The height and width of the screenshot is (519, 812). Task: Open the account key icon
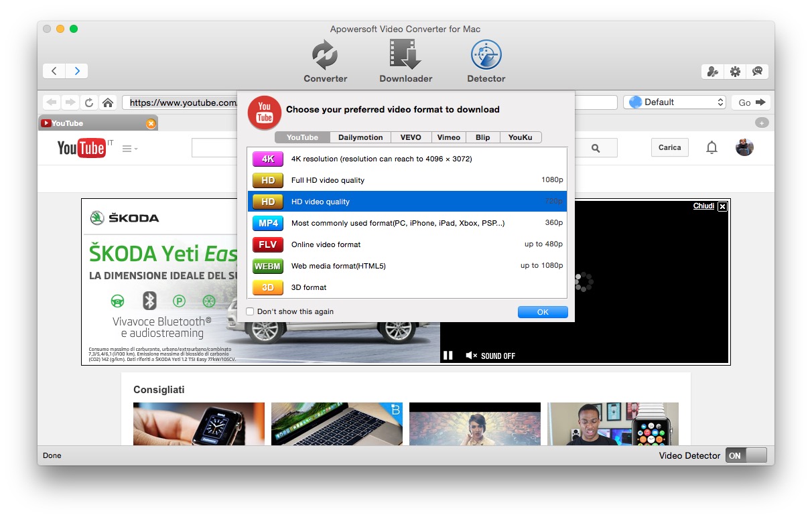[x=713, y=72]
